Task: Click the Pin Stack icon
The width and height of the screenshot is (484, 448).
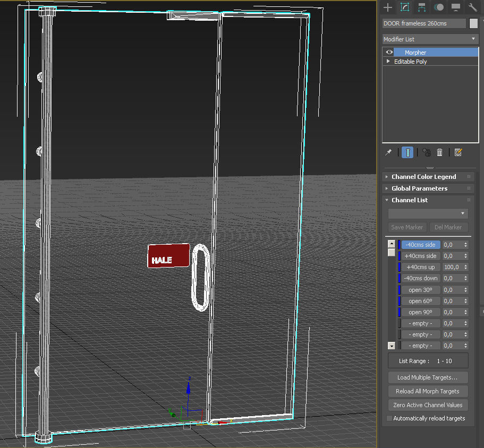Action: point(388,152)
